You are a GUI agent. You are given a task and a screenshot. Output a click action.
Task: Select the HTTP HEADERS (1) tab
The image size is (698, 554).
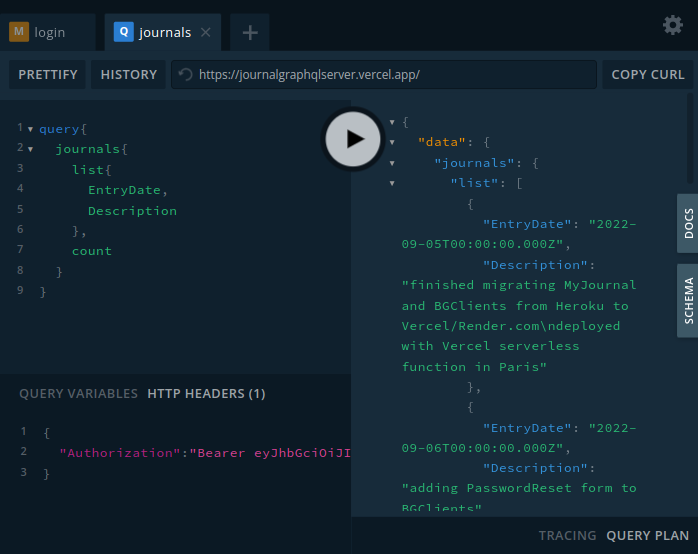(206, 394)
